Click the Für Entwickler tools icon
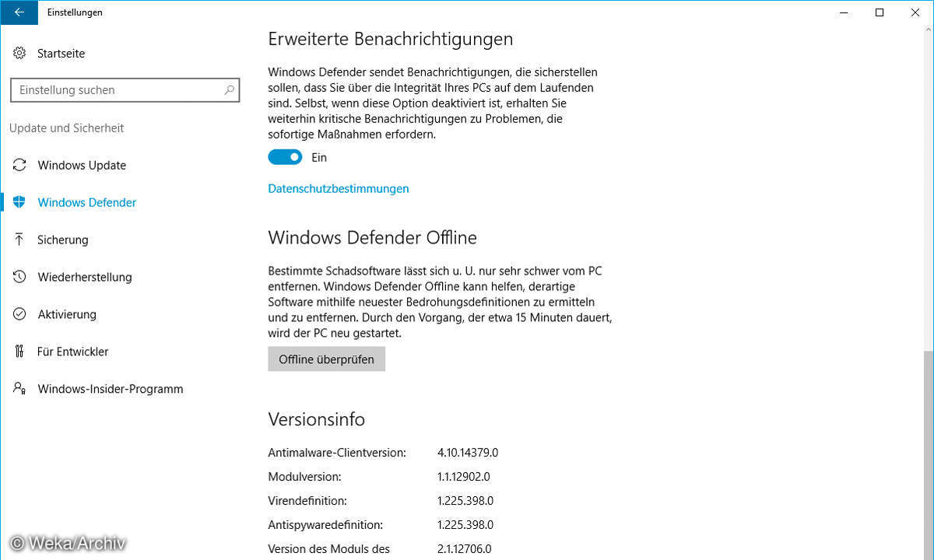 tap(19, 352)
